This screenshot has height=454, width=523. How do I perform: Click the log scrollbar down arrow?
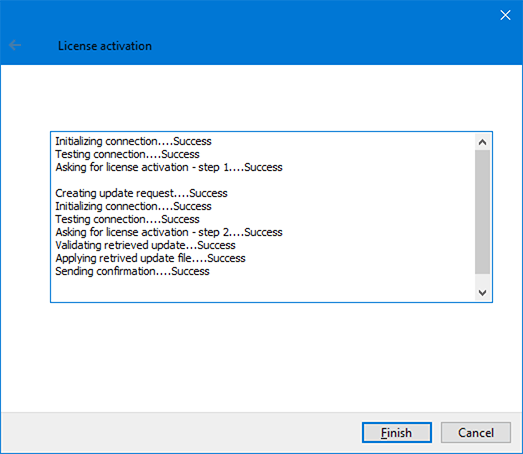point(482,293)
